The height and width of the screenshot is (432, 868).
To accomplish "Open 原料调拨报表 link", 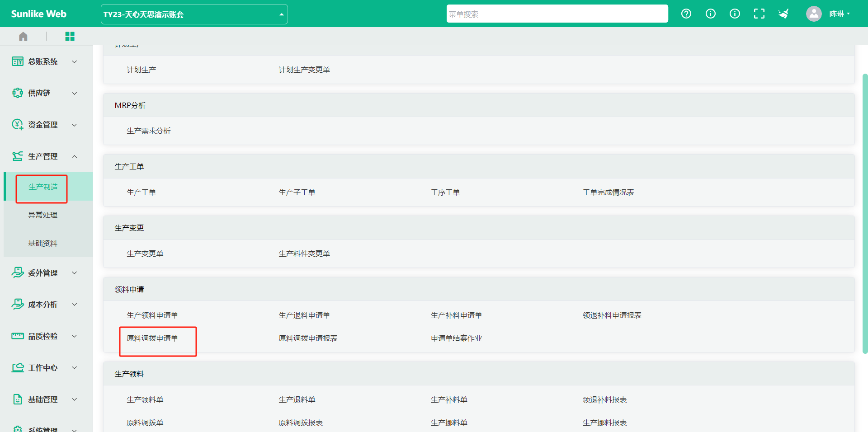I will tap(301, 423).
